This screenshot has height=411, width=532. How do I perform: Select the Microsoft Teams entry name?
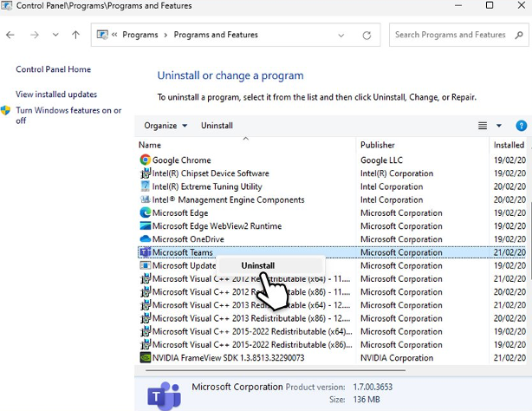click(183, 252)
